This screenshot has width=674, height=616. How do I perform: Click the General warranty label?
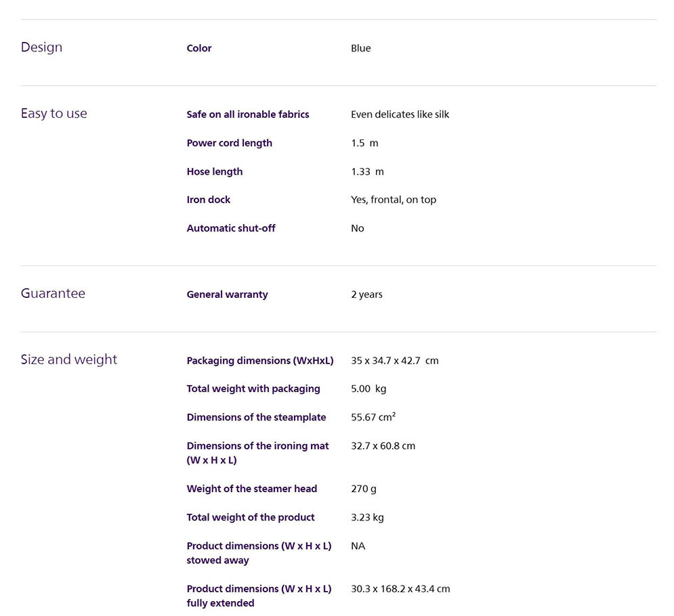pos(227,294)
